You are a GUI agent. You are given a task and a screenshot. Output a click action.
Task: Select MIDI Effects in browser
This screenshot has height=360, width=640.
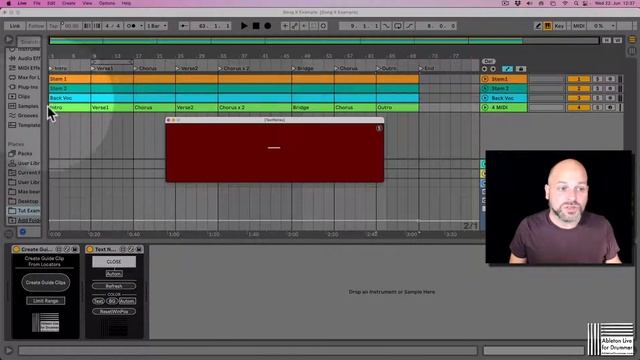pyautogui.click(x=25, y=68)
